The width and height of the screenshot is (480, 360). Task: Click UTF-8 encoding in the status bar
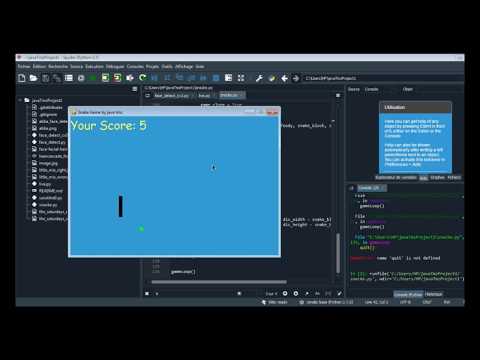point(405,302)
